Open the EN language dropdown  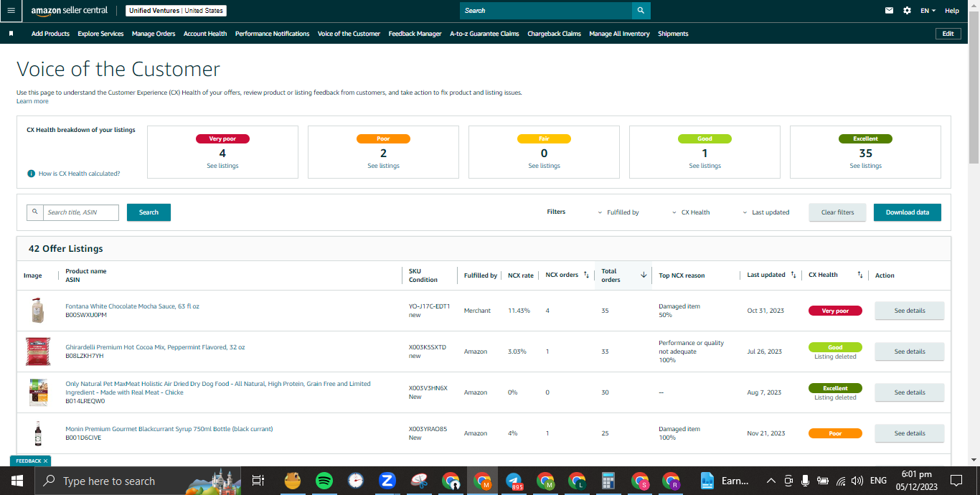(928, 11)
